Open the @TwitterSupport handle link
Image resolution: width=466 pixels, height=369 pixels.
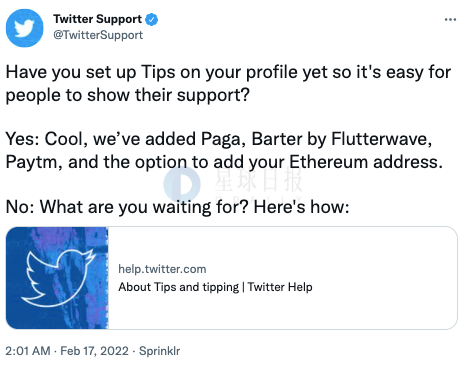98,35
